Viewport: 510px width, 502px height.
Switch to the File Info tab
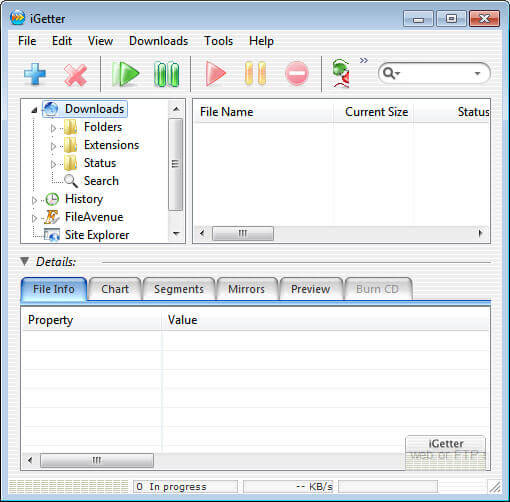point(54,289)
